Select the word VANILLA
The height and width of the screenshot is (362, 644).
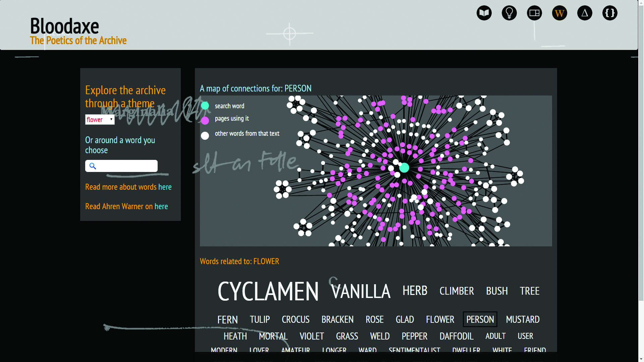click(x=361, y=291)
